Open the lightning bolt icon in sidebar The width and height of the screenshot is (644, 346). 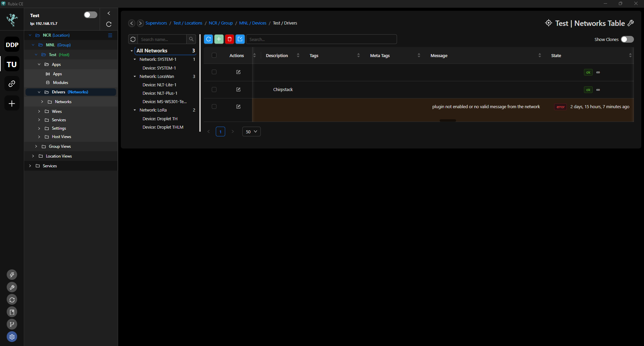[12, 275]
